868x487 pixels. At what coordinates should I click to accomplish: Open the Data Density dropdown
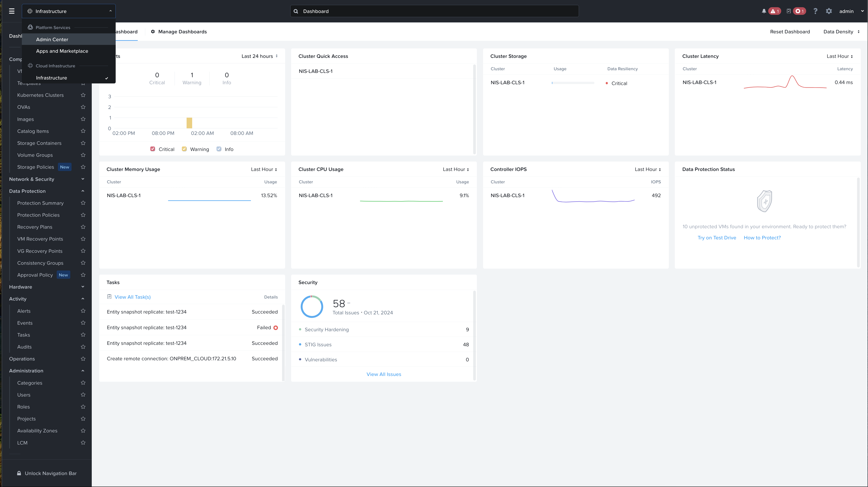pyautogui.click(x=841, y=32)
